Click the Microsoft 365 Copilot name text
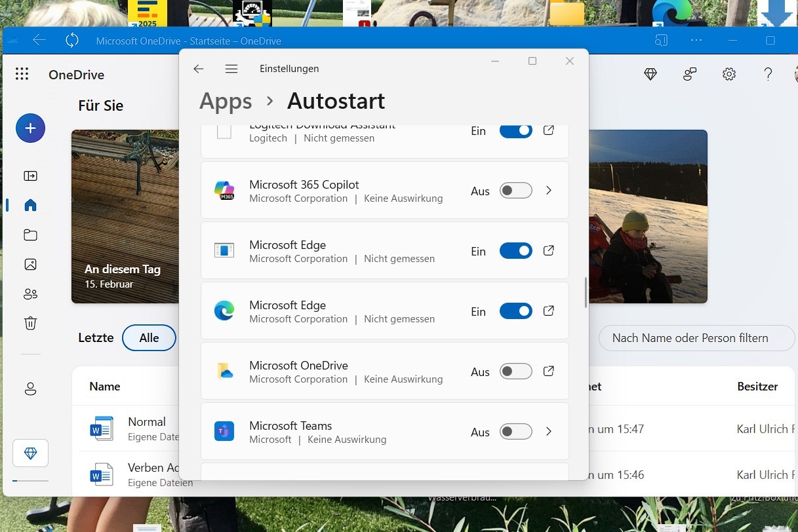The width and height of the screenshot is (798, 532). pos(304,185)
